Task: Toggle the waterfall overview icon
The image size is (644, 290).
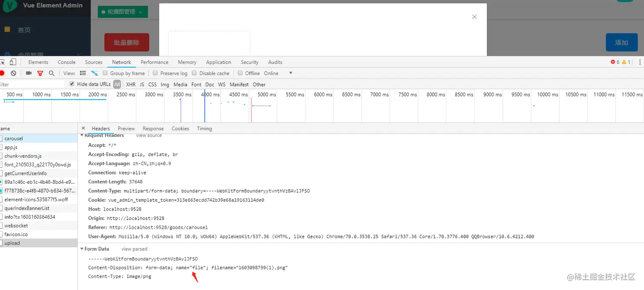Action: [x=95, y=73]
